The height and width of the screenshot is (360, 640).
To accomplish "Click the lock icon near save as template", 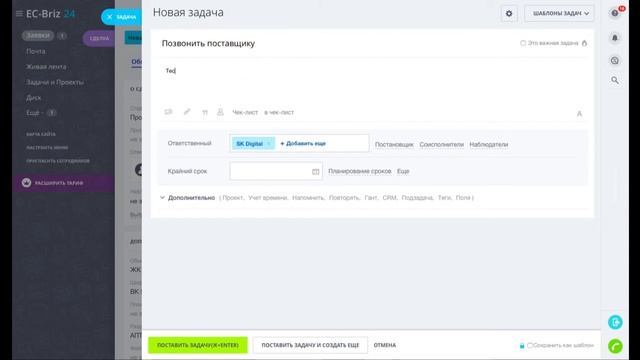I will pos(522,346).
